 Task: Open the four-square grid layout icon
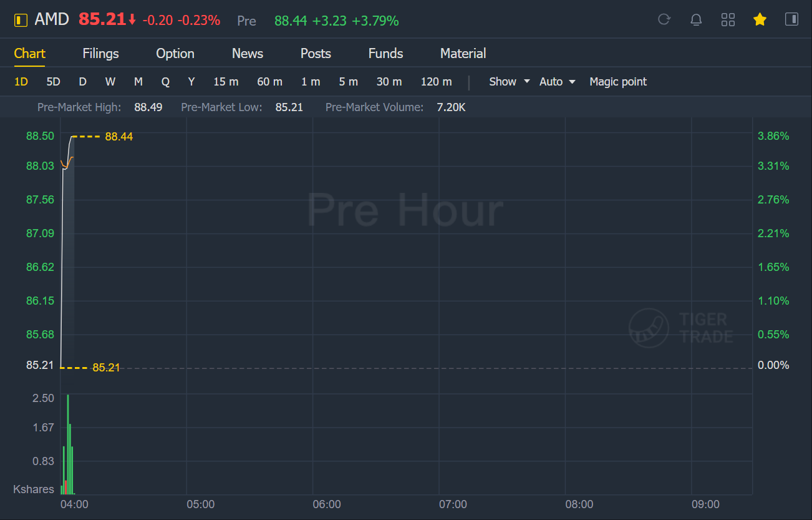point(728,19)
